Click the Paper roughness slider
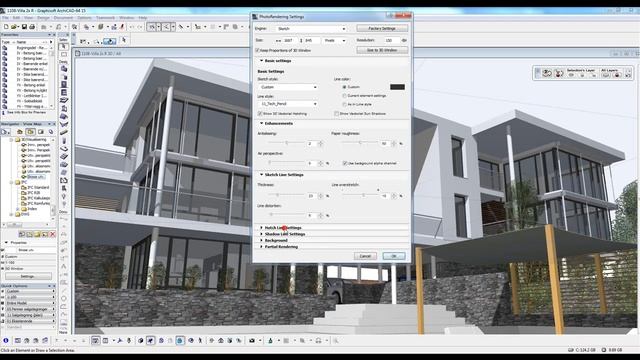The height and width of the screenshot is (360, 640). [360, 142]
